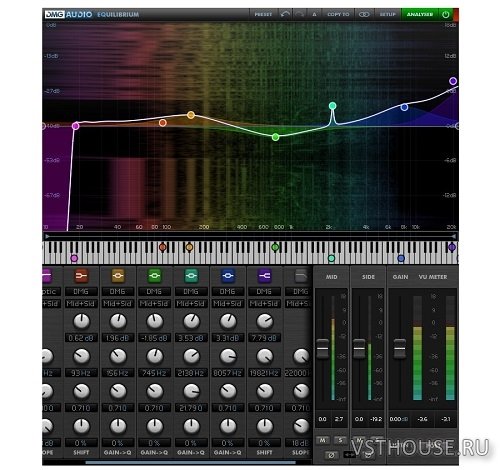Click the green marker on piano keyboard

tap(275, 247)
